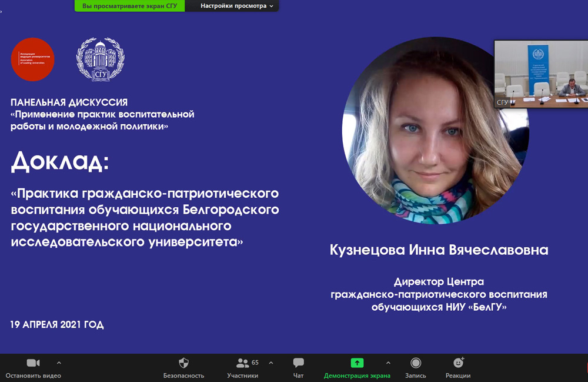Screen dimensions: 588x382
Task: Expand the arrow next to Participants
Action: [271, 363]
